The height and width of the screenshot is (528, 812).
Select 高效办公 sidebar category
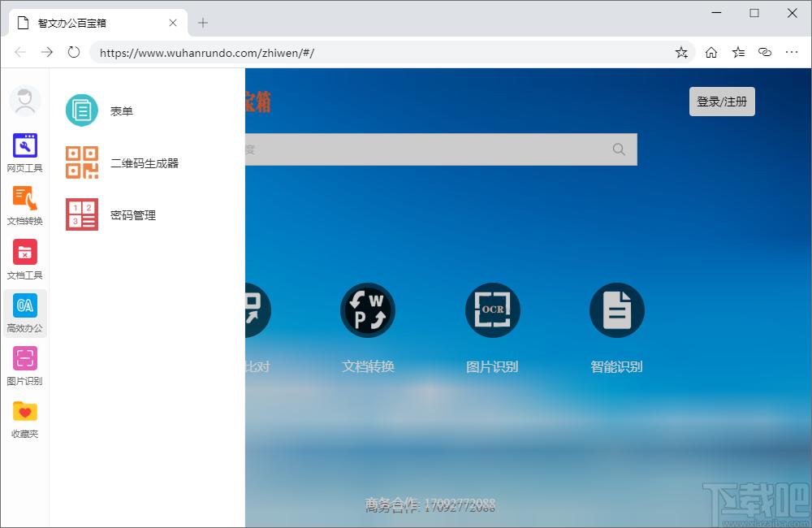[x=25, y=314]
